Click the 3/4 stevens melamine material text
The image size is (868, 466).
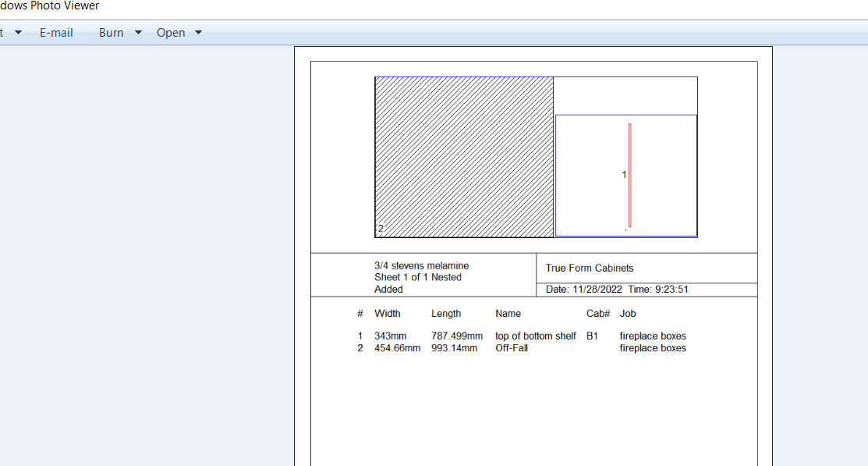421,266
